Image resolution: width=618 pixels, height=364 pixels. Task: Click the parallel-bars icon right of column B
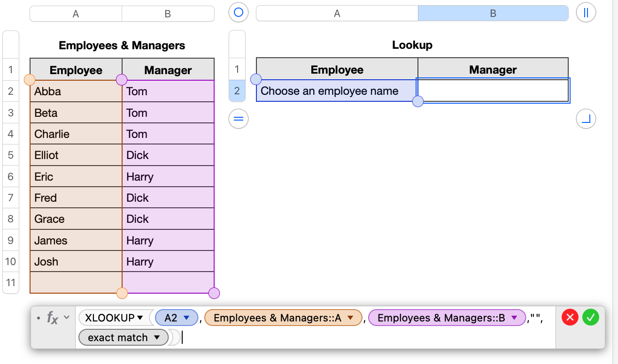click(x=586, y=13)
